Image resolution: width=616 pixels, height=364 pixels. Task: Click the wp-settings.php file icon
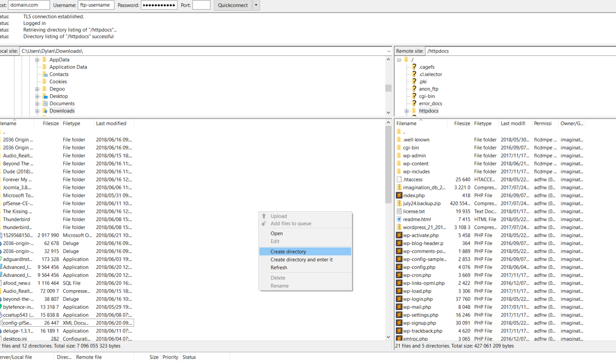click(x=399, y=315)
